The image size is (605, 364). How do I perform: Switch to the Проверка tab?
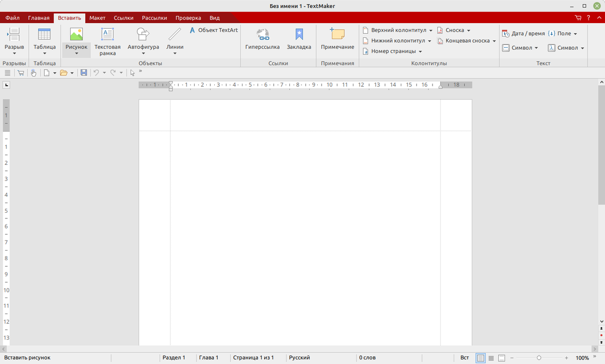[x=189, y=18]
